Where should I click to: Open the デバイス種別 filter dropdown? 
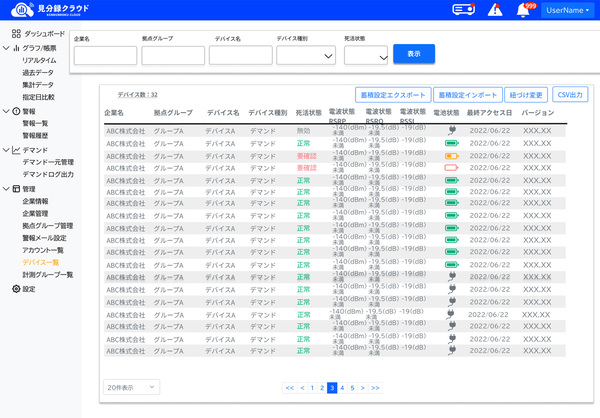[x=305, y=56]
